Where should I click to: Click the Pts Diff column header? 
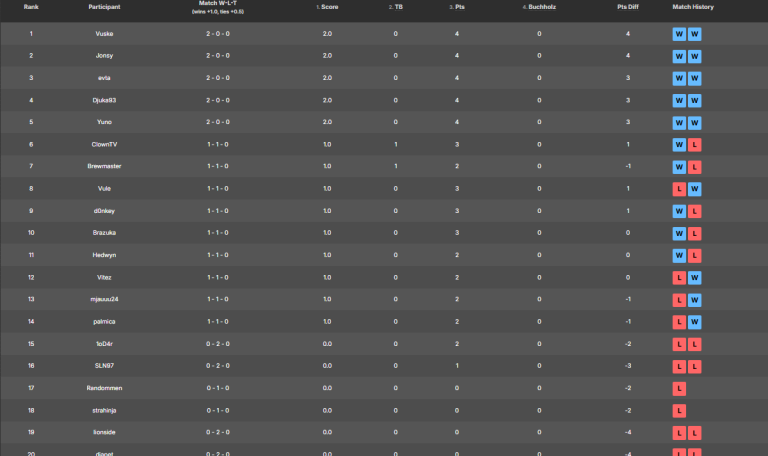628,7
